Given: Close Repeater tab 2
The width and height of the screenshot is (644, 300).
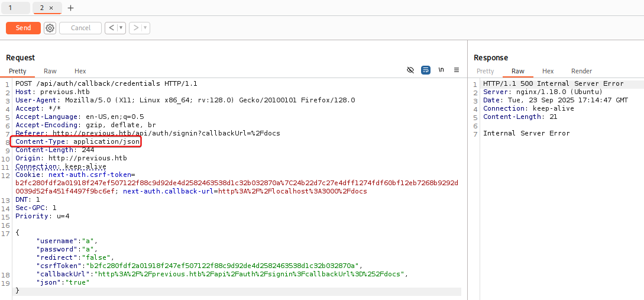Looking at the screenshot, I should 51,8.
